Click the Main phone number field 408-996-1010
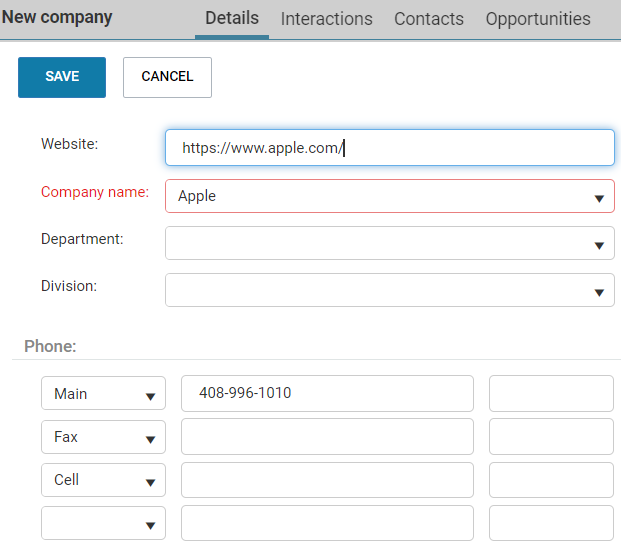 coord(327,394)
